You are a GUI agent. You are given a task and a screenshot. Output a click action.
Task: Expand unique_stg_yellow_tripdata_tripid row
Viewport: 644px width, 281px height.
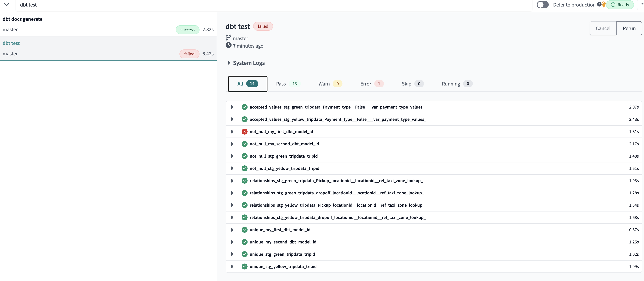point(232,267)
